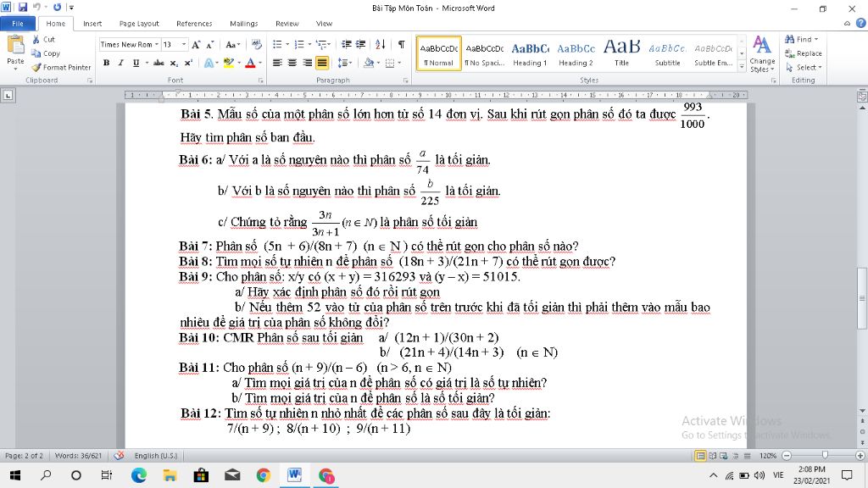The image size is (868, 488).
Task: Open the File tab
Action: (x=18, y=23)
